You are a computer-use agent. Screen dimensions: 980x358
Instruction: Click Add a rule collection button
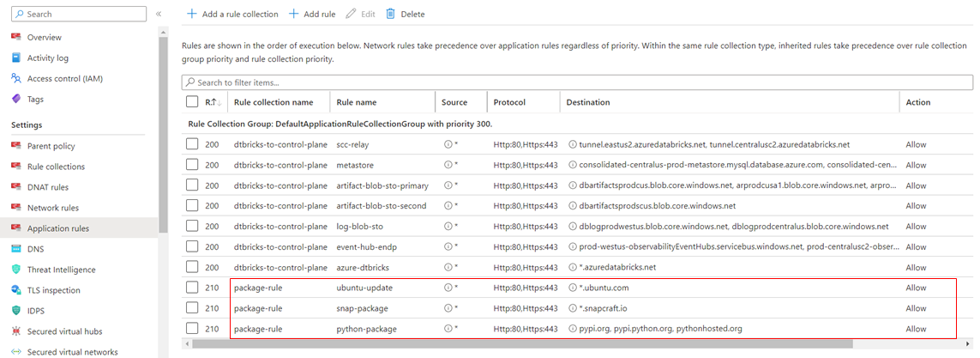click(232, 14)
